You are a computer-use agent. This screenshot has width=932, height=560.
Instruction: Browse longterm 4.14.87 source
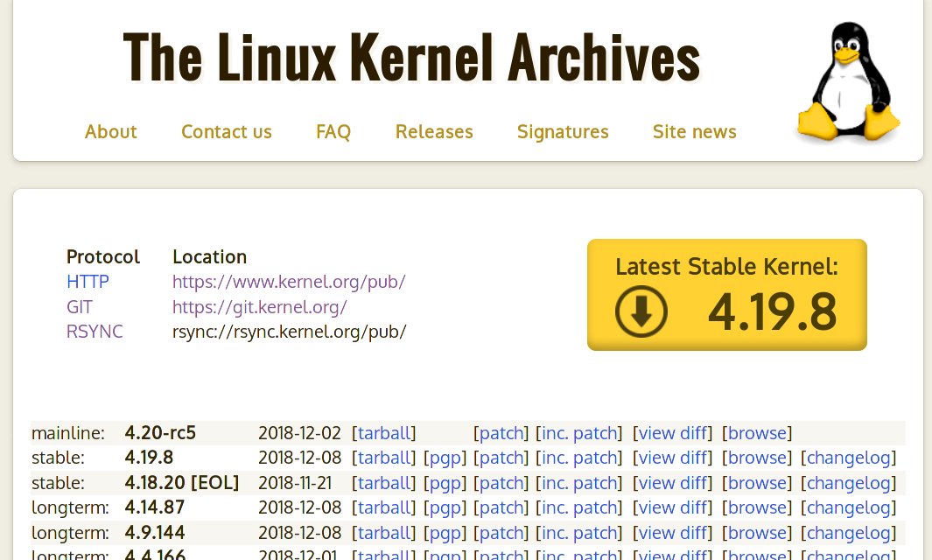757,507
